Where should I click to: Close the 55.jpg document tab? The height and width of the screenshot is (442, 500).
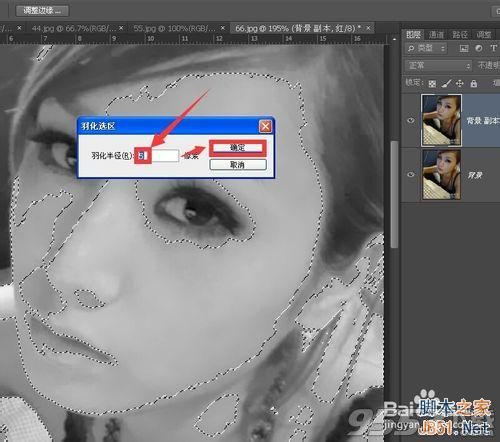223,28
